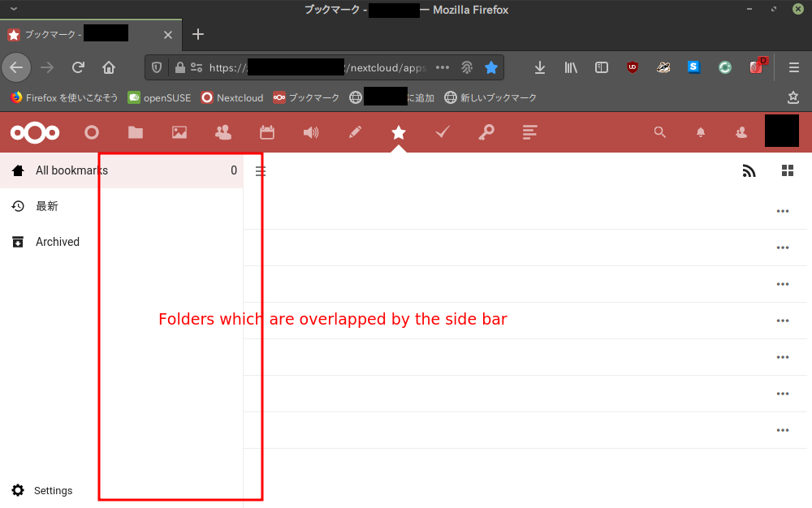The height and width of the screenshot is (508, 812).
Task: Select Archived in the sidebar
Action: 122,242
